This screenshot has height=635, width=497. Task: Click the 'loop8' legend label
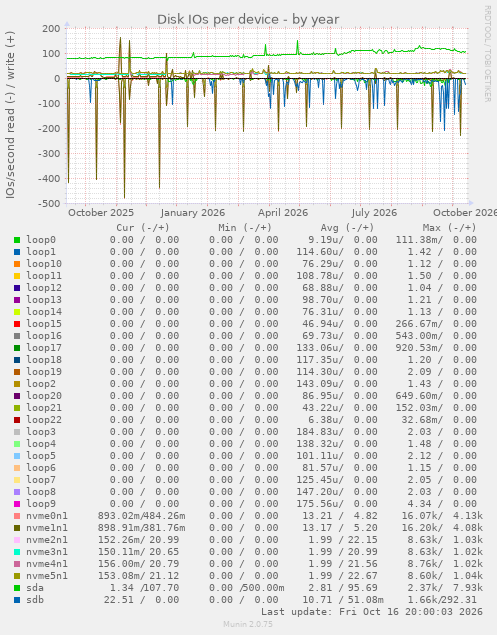[x=41, y=492]
